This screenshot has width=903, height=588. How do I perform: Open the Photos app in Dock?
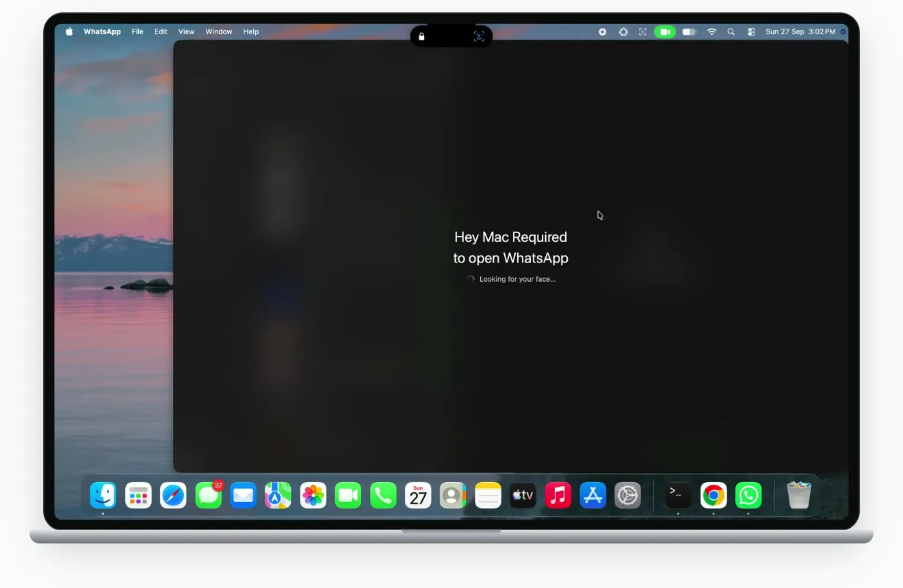pyautogui.click(x=313, y=496)
